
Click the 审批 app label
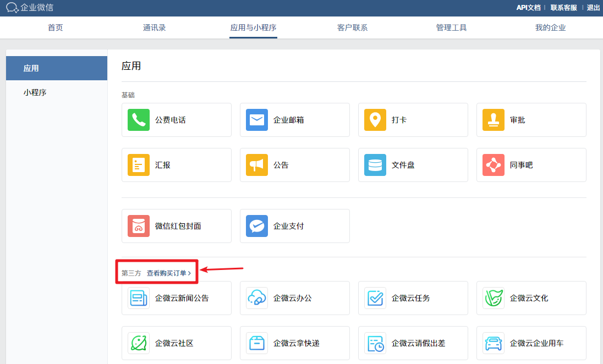(517, 120)
